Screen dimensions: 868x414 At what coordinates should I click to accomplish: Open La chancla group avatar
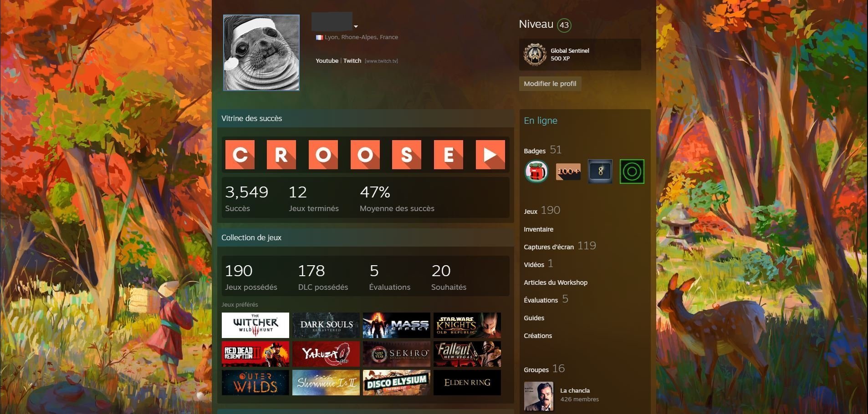click(x=539, y=396)
